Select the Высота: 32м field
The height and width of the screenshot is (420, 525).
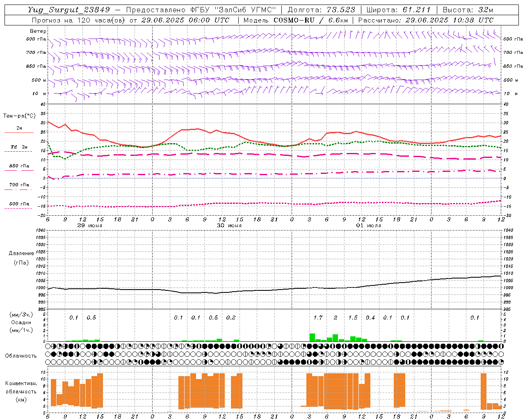click(x=468, y=10)
